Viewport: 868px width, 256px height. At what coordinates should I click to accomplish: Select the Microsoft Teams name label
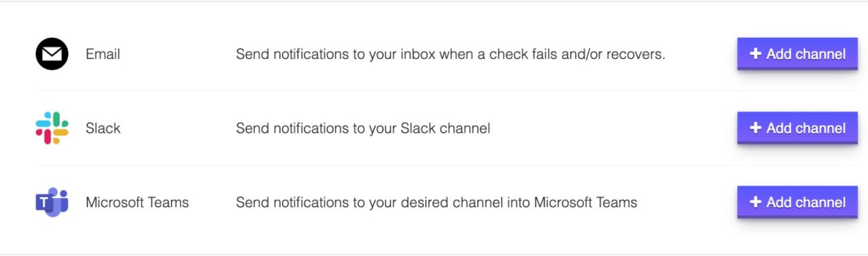click(137, 202)
